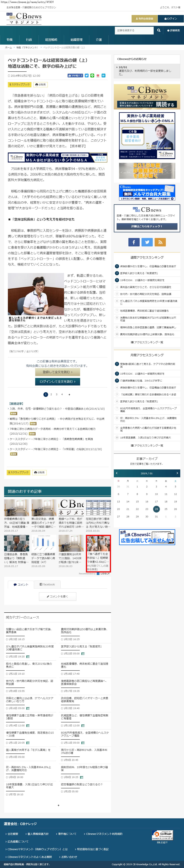Open 会社概要 footer link

coord(13,834)
